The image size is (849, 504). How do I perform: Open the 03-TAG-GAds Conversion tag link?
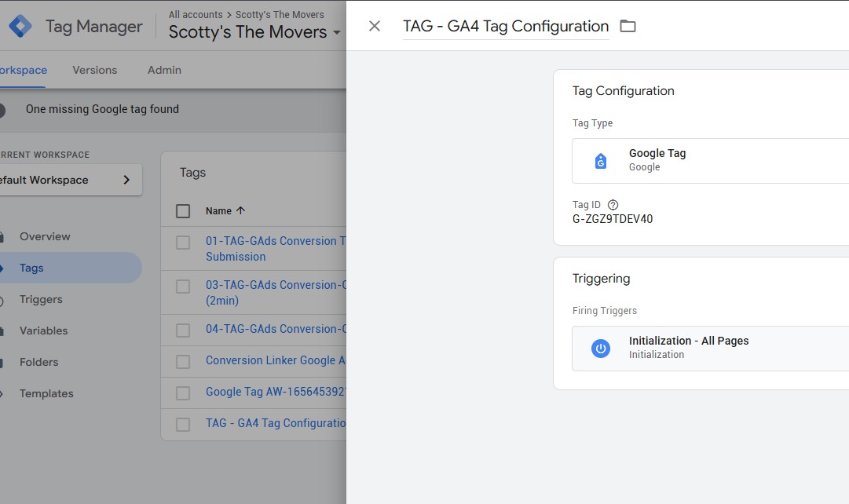pos(276,292)
